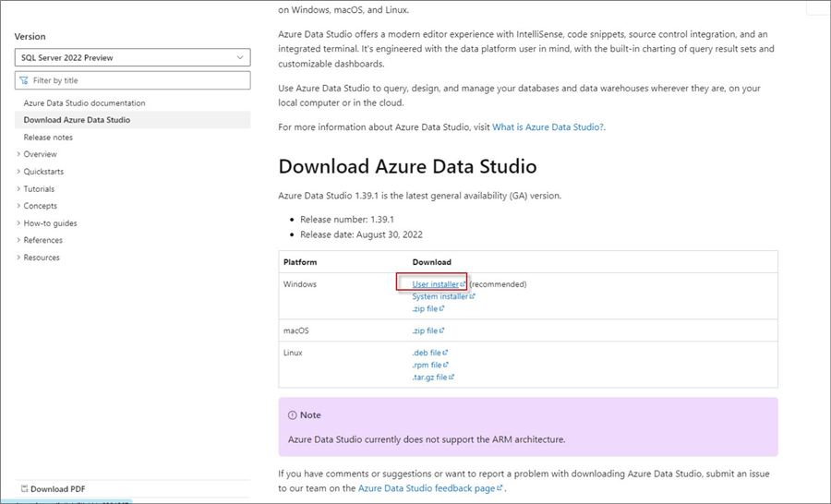
Task: Expand the Concepts section chevron
Action: tap(18, 206)
